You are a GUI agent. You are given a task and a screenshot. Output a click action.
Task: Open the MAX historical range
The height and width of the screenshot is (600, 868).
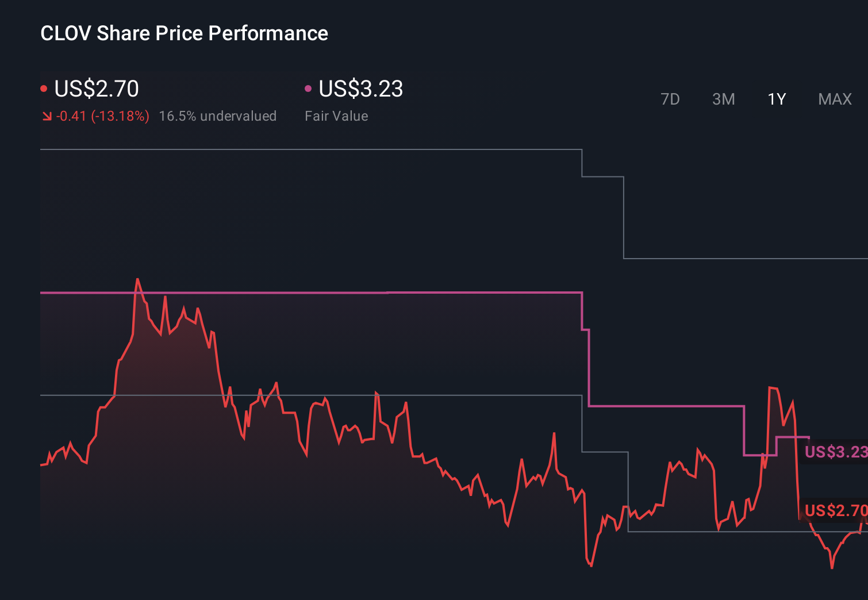[x=834, y=99]
